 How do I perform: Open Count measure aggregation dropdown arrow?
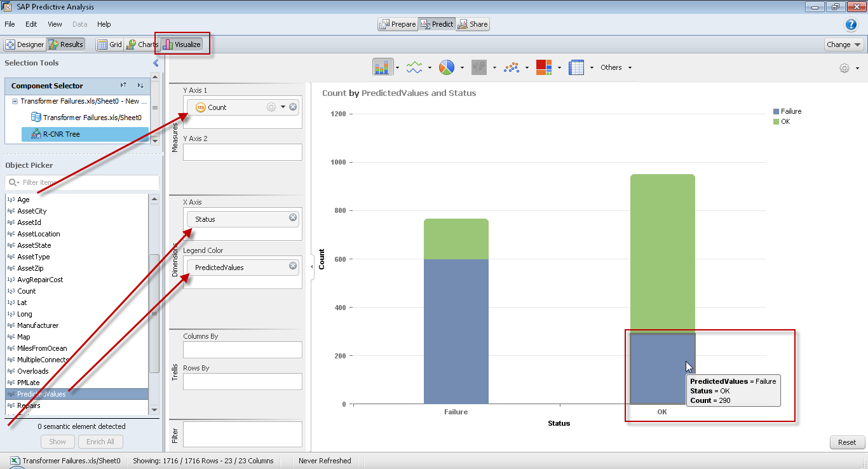[x=283, y=107]
